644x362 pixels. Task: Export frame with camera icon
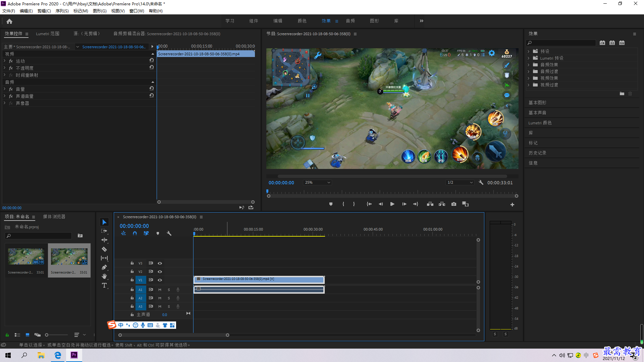coord(454,204)
